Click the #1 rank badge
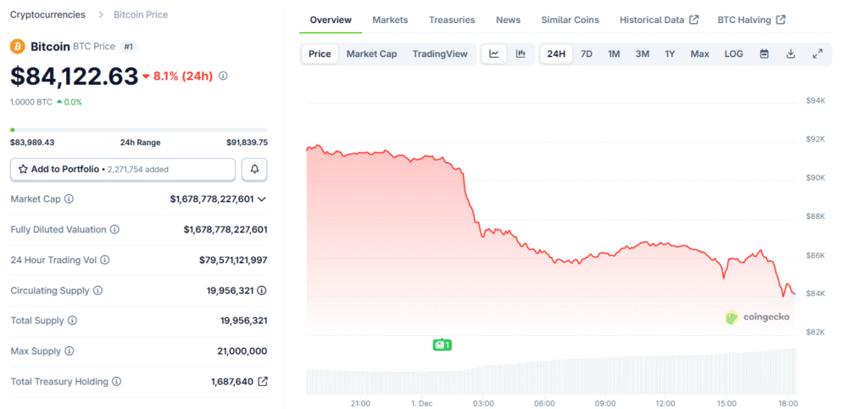Viewport: 868px width, 409px height. pyautogui.click(x=129, y=47)
